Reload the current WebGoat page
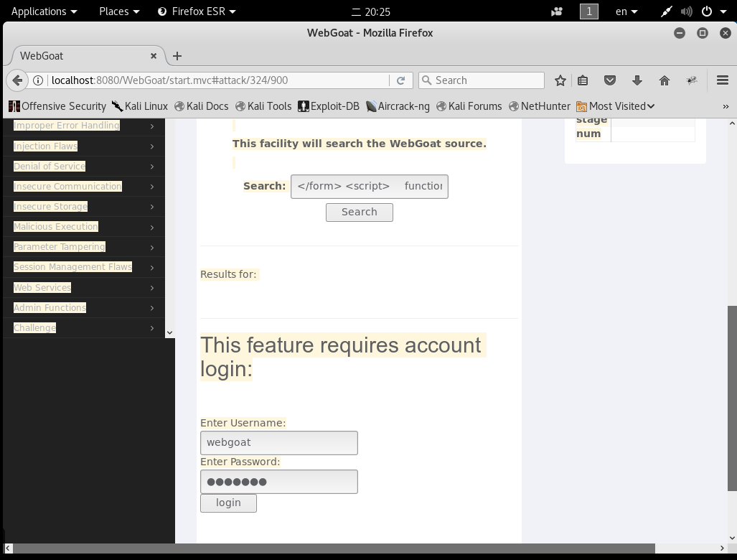Screen dimensions: 737x560 click(x=400, y=80)
